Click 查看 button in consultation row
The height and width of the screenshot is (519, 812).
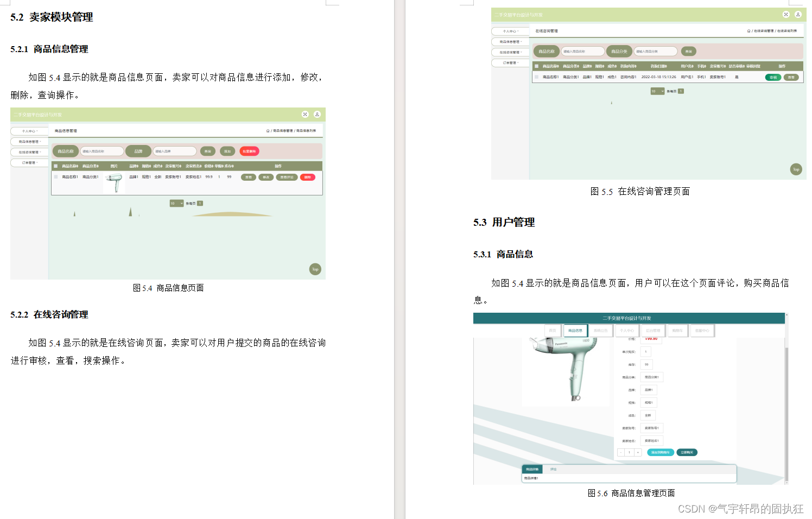pyautogui.click(x=791, y=77)
